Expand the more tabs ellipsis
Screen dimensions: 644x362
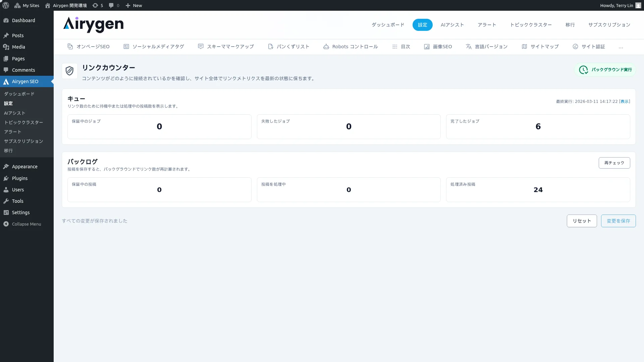621,47
